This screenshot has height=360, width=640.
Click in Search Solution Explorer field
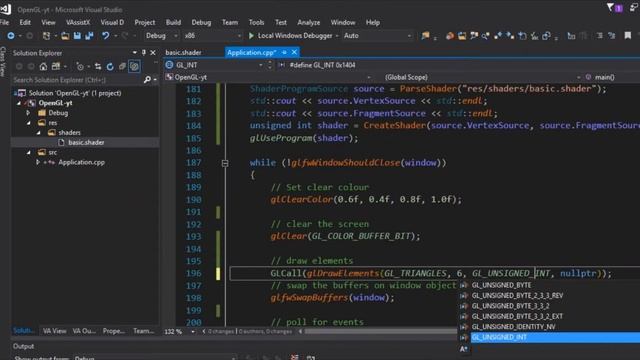(78, 80)
